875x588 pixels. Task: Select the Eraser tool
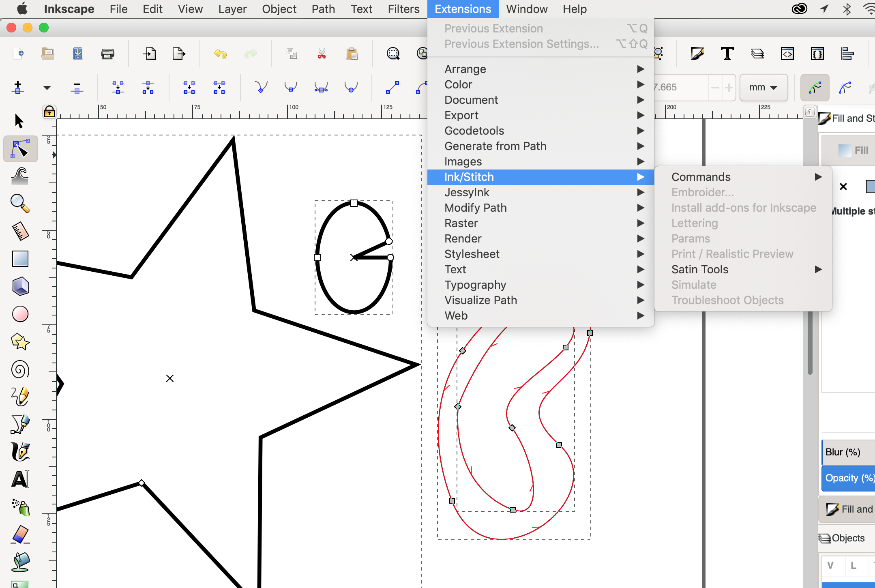pyautogui.click(x=20, y=534)
